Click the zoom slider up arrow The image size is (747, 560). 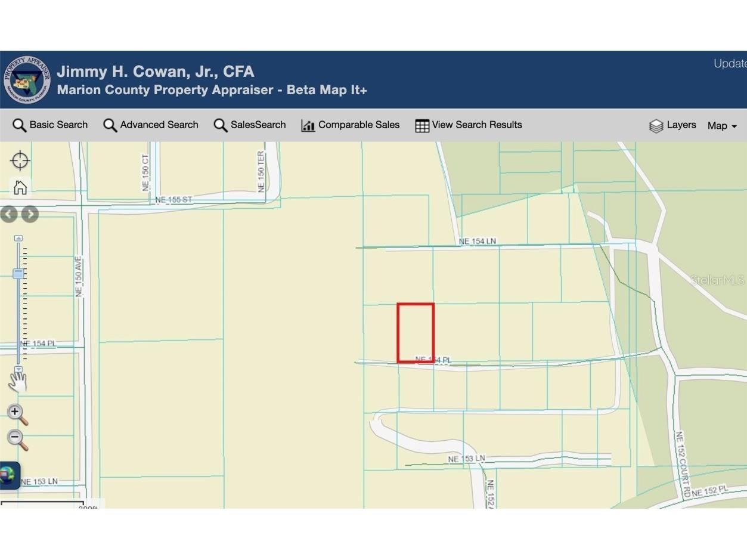(x=18, y=237)
